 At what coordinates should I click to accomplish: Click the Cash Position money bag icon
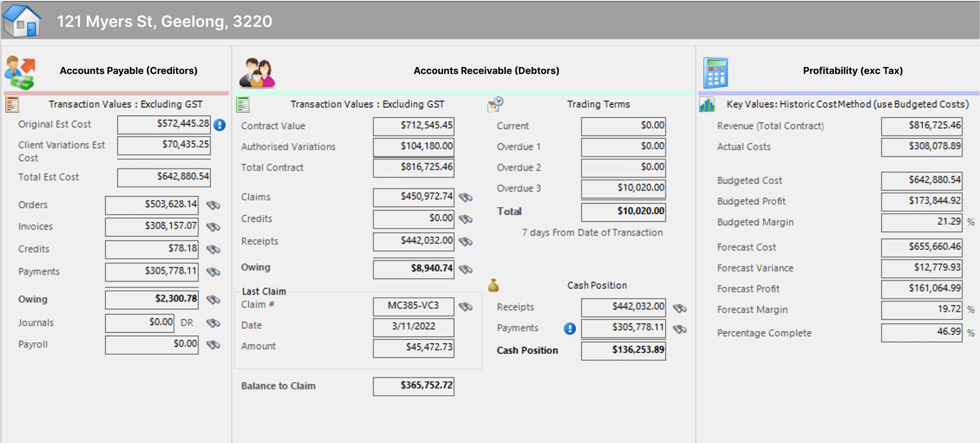(x=493, y=285)
